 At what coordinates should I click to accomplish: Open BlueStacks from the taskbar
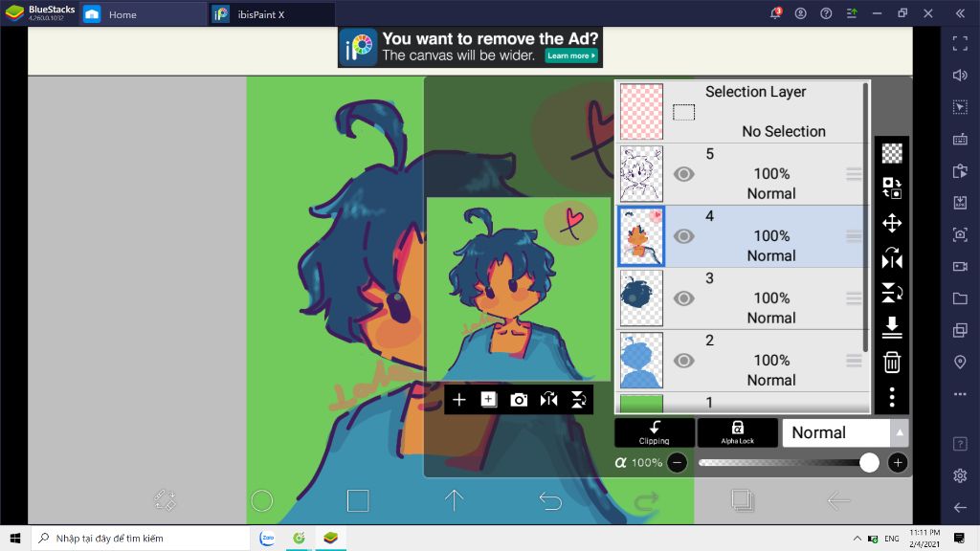tap(330, 538)
